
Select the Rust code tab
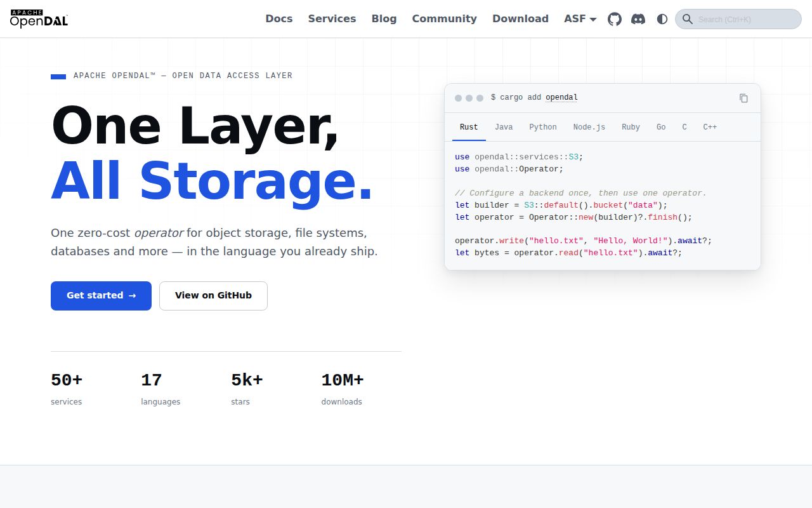[469, 127]
